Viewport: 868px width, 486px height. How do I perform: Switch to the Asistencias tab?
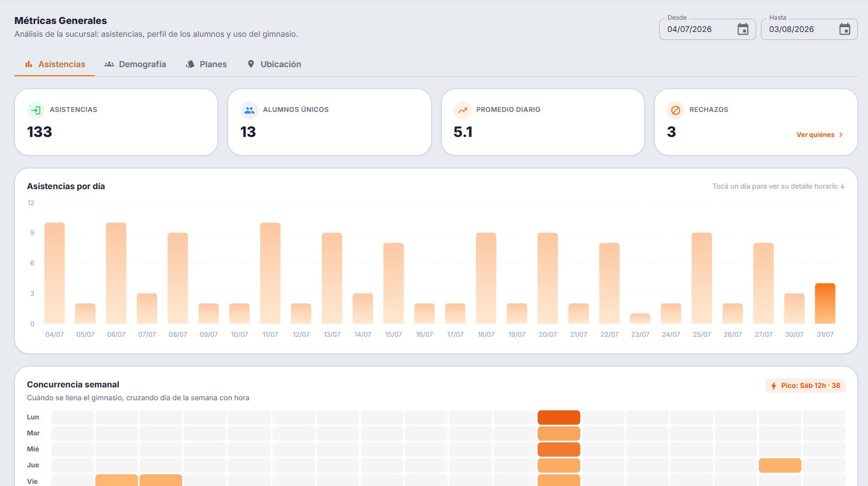tap(55, 64)
